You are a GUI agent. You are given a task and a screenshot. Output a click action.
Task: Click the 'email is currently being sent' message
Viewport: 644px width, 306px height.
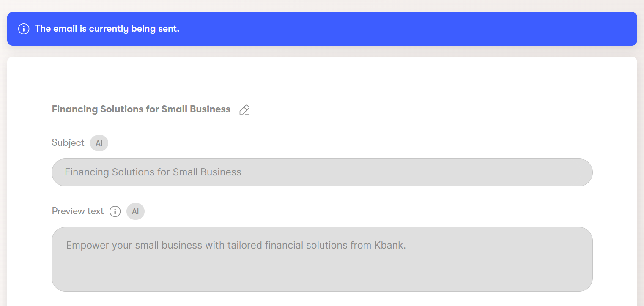coord(107,29)
